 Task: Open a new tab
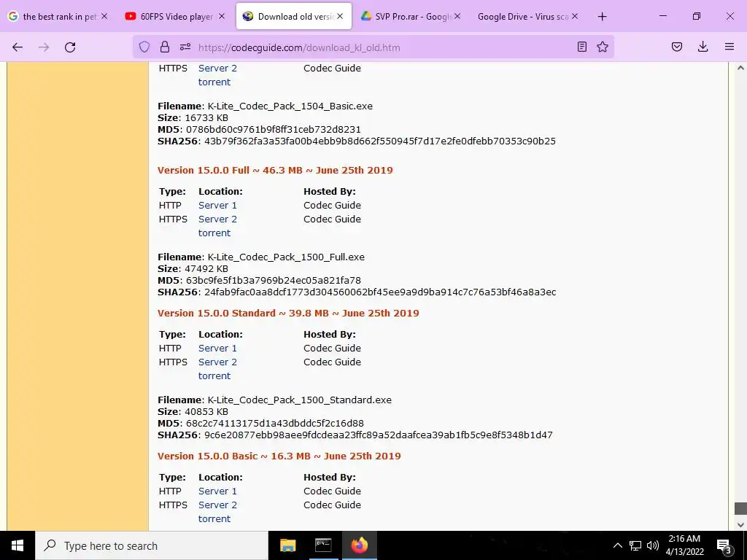pos(602,17)
